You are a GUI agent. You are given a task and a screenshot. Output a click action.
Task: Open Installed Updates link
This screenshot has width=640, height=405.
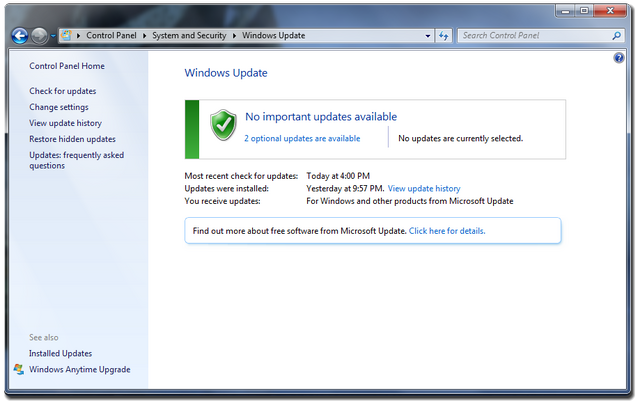click(x=60, y=354)
